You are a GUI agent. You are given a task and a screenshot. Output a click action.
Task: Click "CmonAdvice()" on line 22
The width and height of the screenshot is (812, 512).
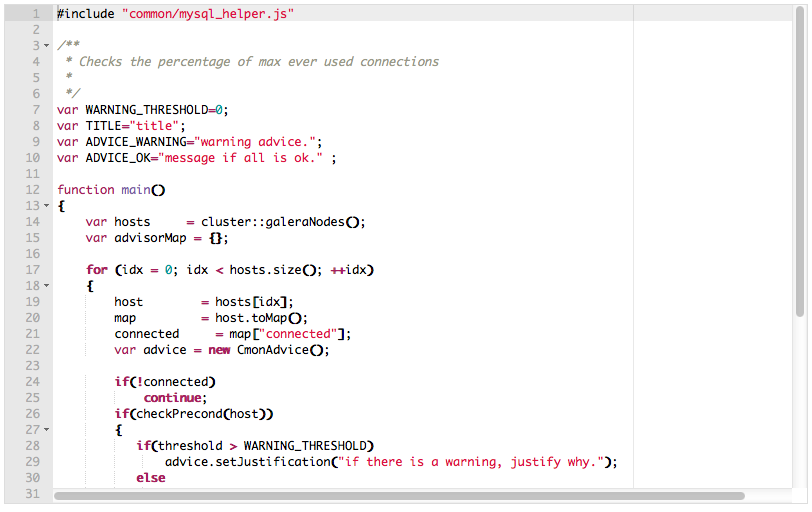[x=280, y=350]
